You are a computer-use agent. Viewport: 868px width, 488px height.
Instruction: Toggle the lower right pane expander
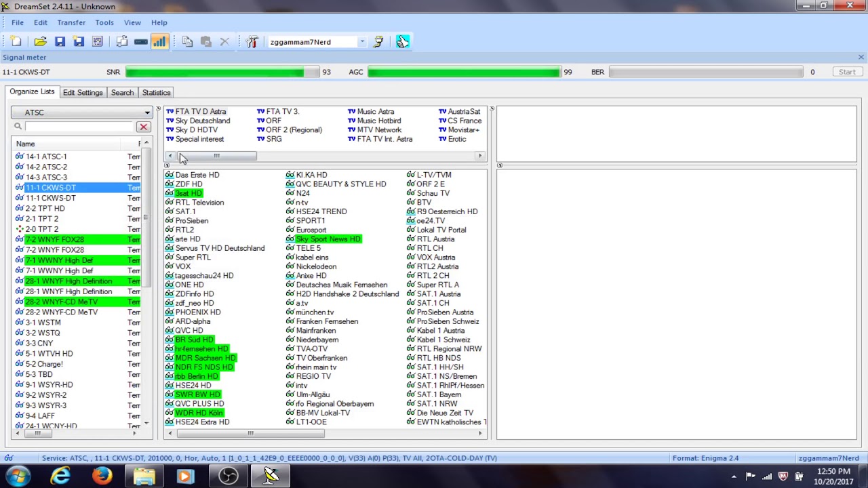500,165
